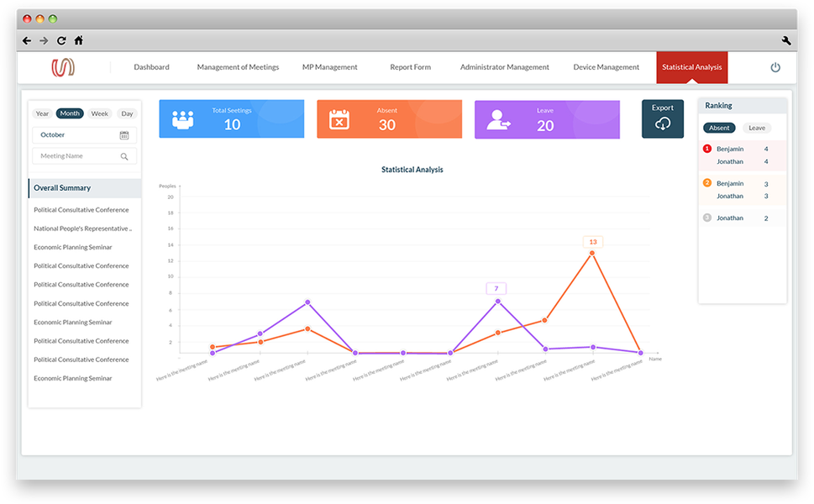Click the Total Seetings people icon
The image size is (814, 504).
(x=183, y=119)
